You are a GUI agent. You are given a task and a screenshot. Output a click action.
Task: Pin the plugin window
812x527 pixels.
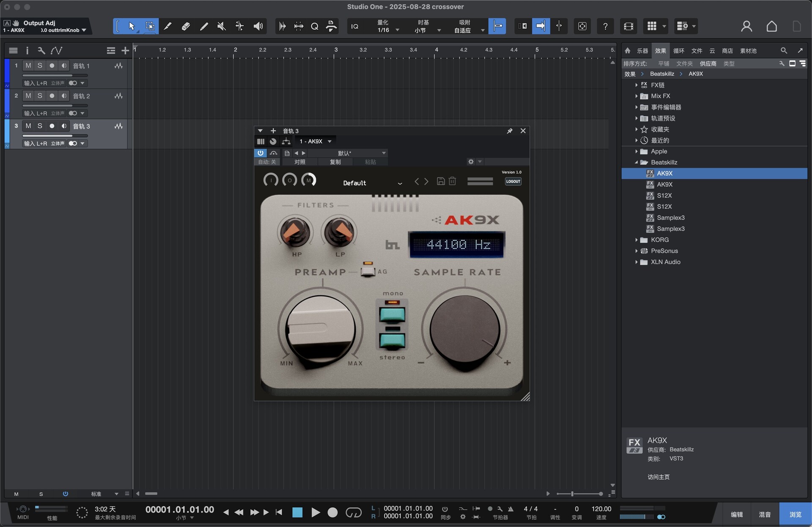510,131
